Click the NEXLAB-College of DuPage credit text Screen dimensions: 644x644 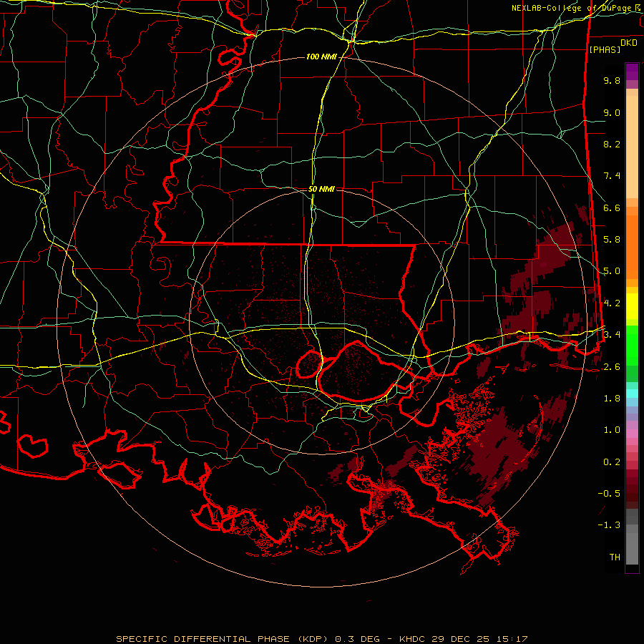tap(572, 8)
